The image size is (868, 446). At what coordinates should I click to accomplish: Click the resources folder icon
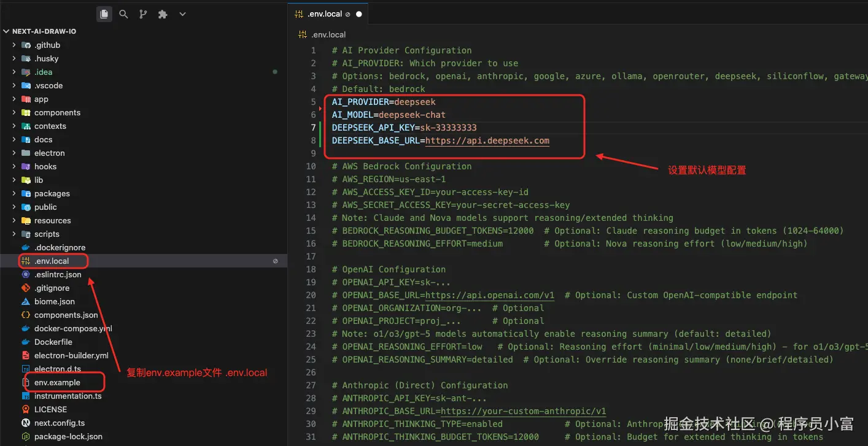pyautogui.click(x=26, y=220)
